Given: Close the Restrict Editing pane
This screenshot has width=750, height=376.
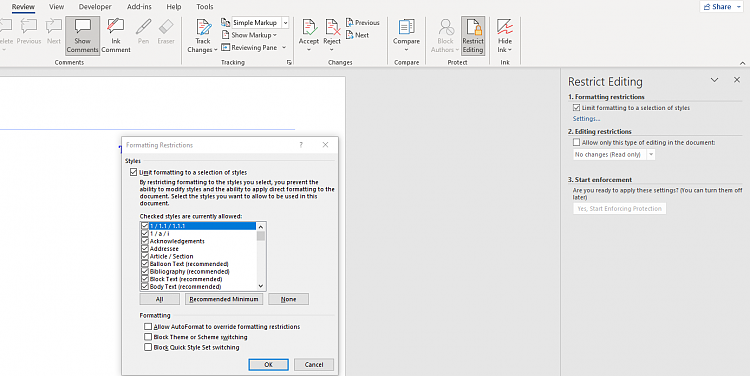Looking at the screenshot, I should pos(737,80).
